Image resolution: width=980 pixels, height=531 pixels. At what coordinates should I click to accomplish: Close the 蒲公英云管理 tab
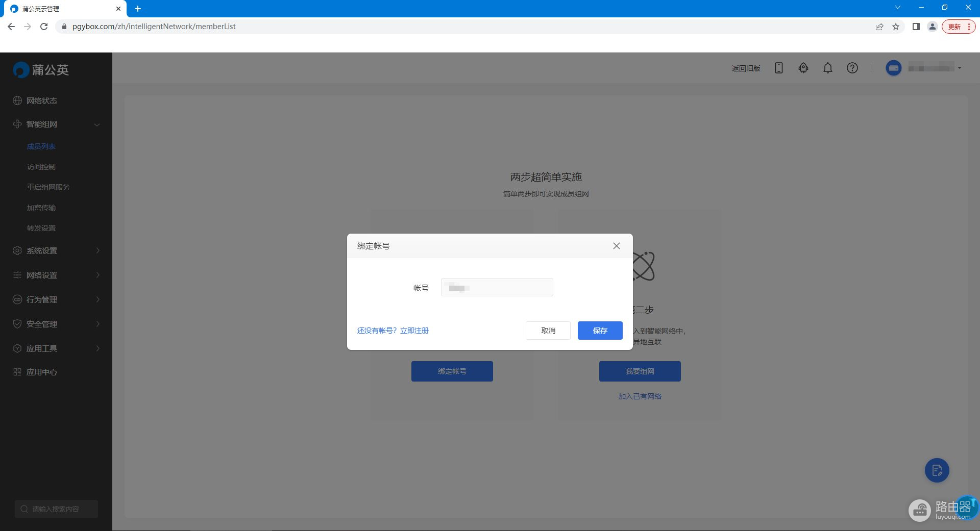pyautogui.click(x=118, y=9)
